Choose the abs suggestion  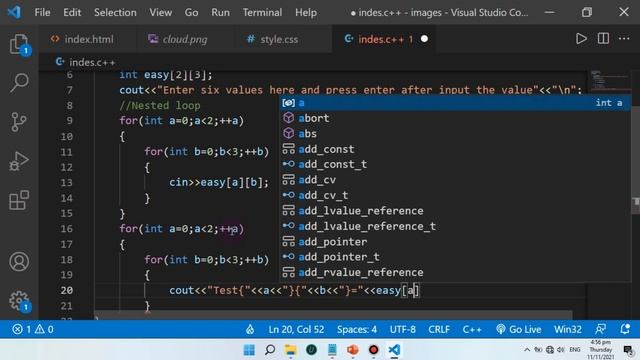455,134
